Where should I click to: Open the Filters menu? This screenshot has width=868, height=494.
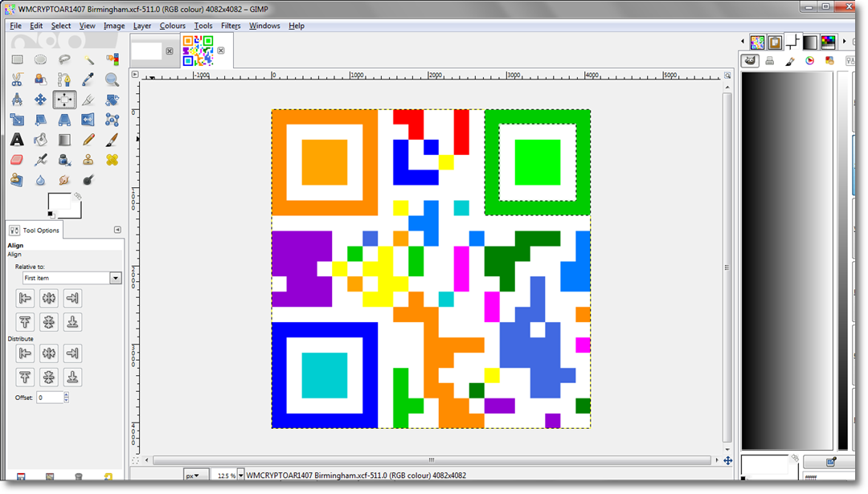coord(231,26)
